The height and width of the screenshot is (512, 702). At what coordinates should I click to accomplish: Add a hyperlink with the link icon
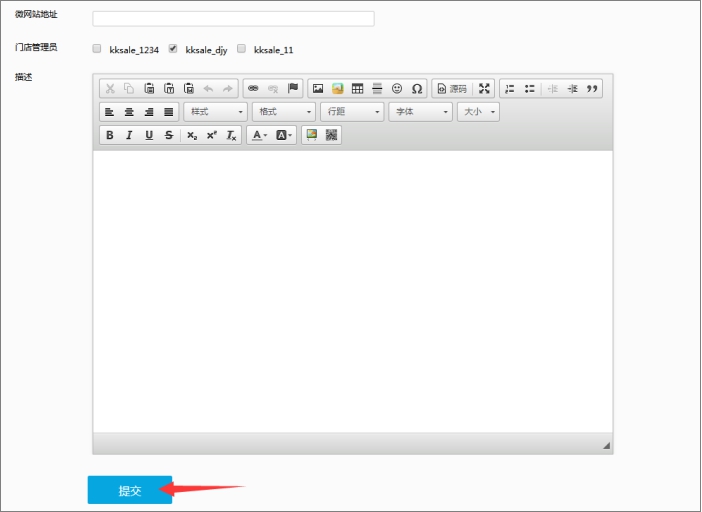[253, 89]
